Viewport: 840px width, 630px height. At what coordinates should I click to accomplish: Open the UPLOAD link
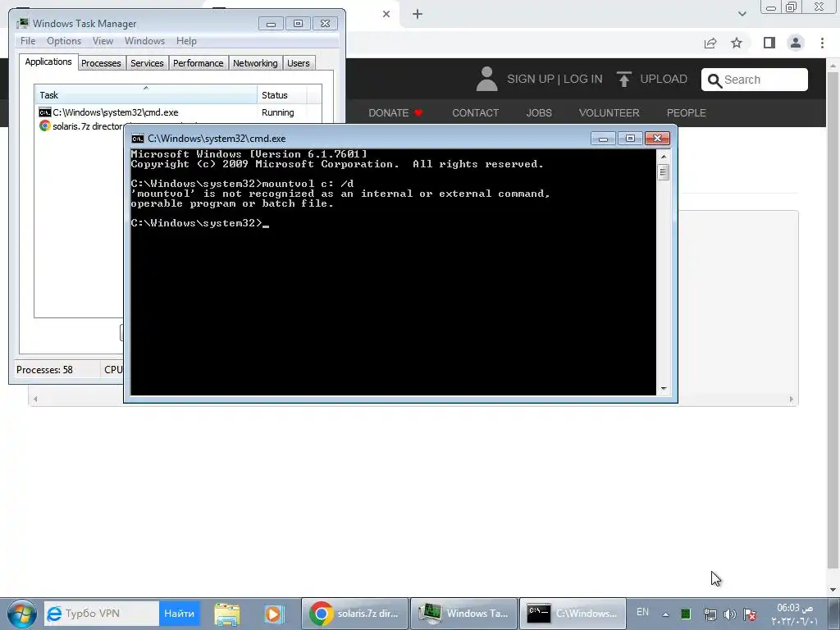pos(663,80)
